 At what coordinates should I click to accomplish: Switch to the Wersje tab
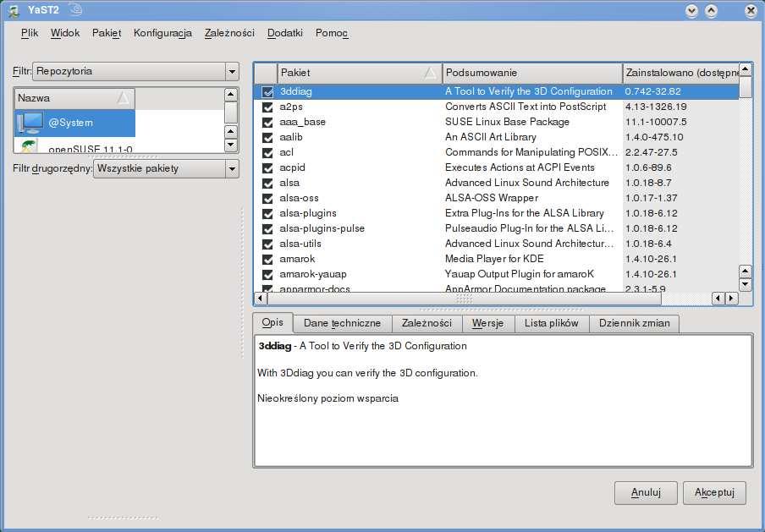(488, 323)
